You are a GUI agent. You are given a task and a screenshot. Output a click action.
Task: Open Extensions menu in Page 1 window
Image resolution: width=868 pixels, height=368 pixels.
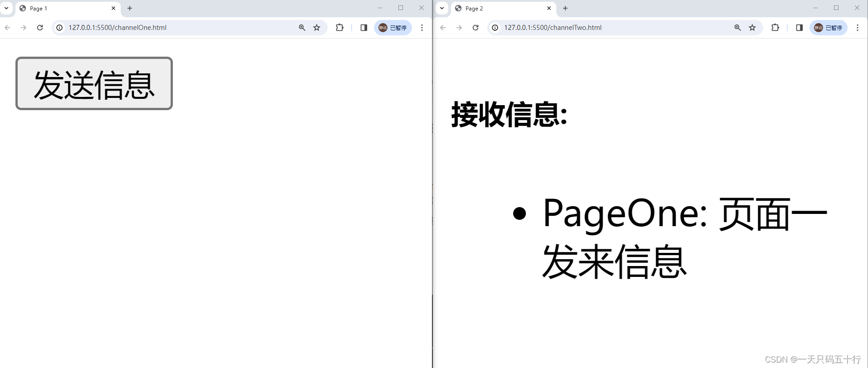click(339, 28)
